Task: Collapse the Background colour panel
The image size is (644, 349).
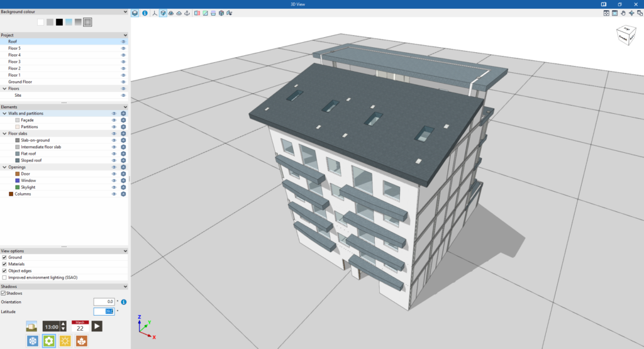Action: pyautogui.click(x=125, y=12)
